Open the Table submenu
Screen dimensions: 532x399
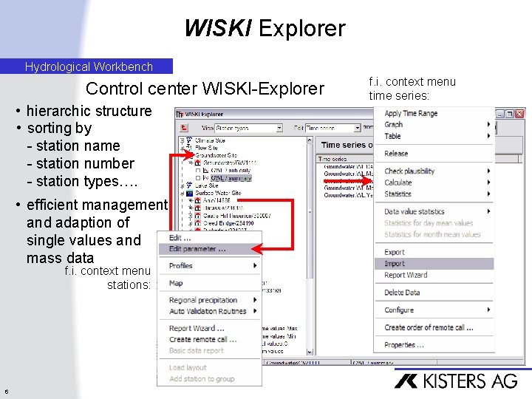pyautogui.click(x=434, y=136)
